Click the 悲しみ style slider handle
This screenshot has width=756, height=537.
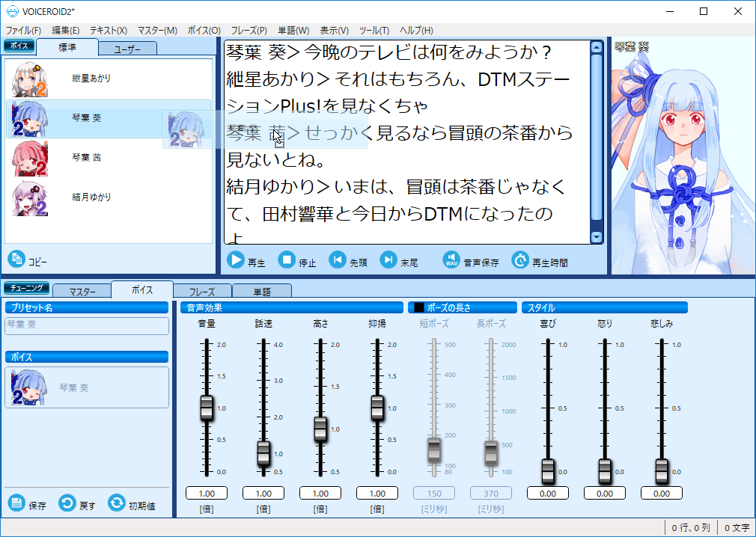click(662, 471)
